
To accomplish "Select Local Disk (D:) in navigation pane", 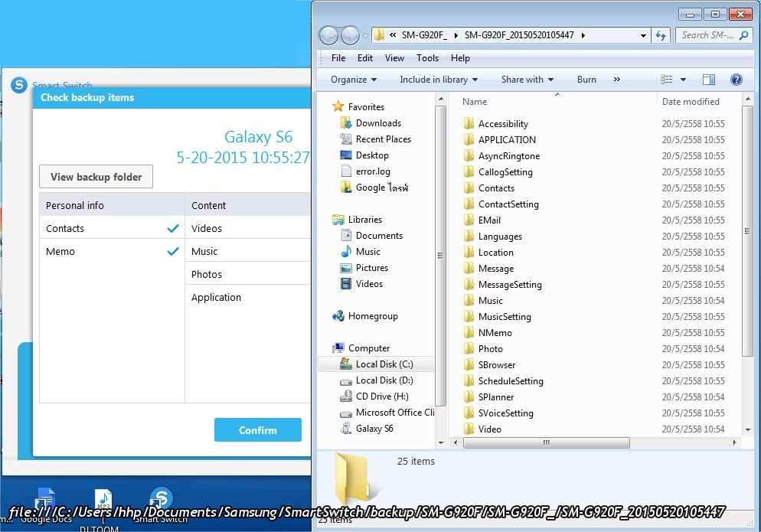I will (376, 380).
